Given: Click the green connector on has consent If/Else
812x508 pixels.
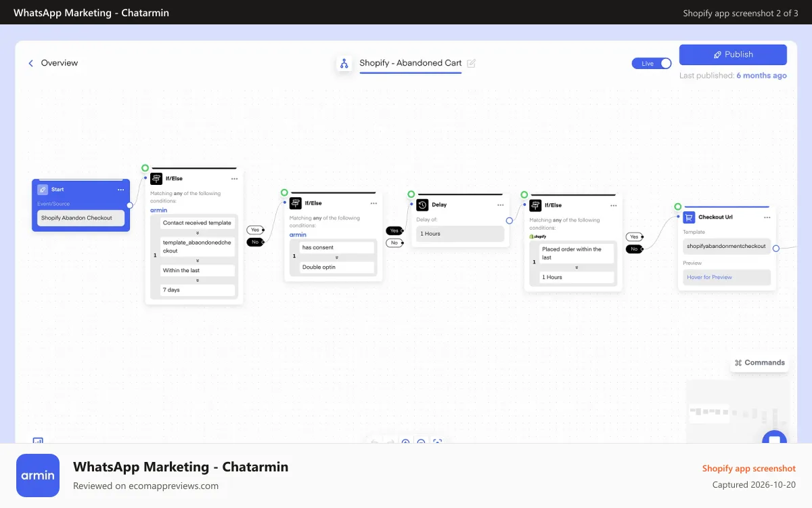Looking at the screenshot, I should tap(284, 192).
